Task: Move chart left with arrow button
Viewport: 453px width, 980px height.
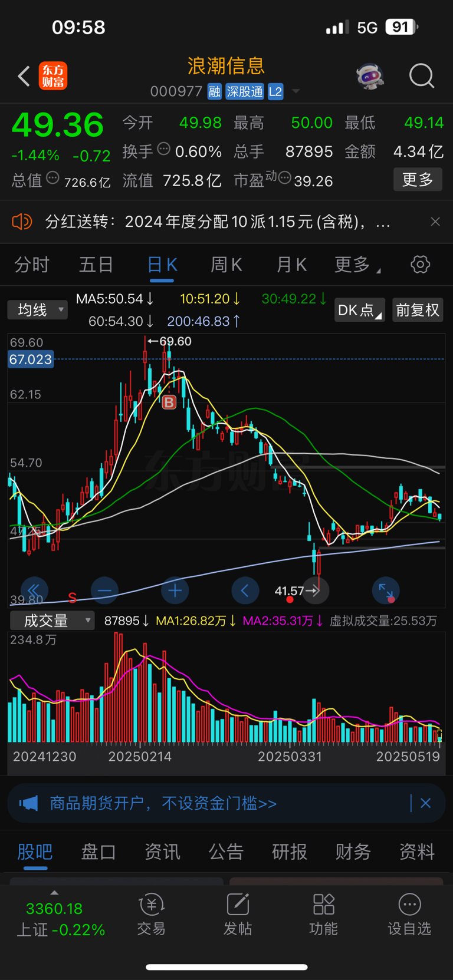Action: (245, 590)
